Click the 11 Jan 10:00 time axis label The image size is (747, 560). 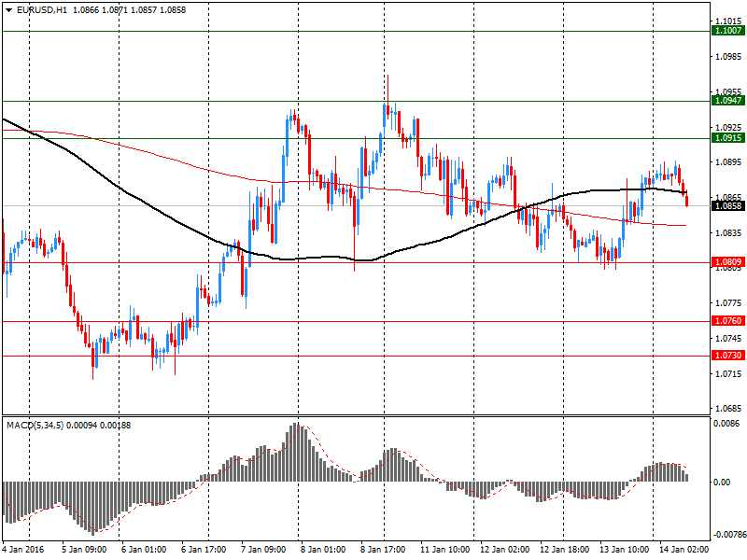(445, 550)
